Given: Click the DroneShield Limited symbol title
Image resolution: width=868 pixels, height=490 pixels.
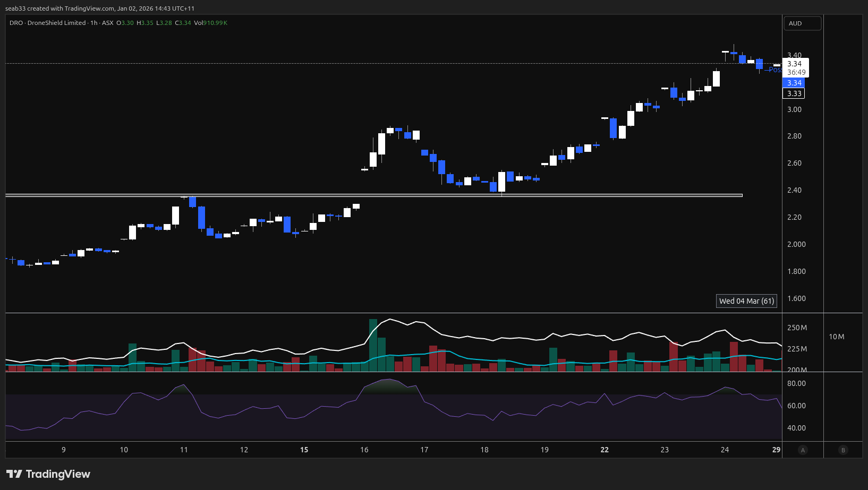Looking at the screenshot, I should [56, 23].
